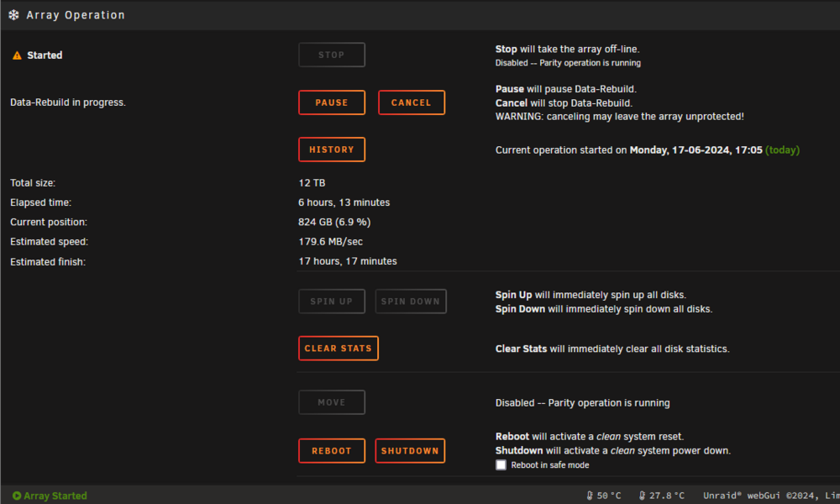Click the Spin Up description text

click(591, 295)
